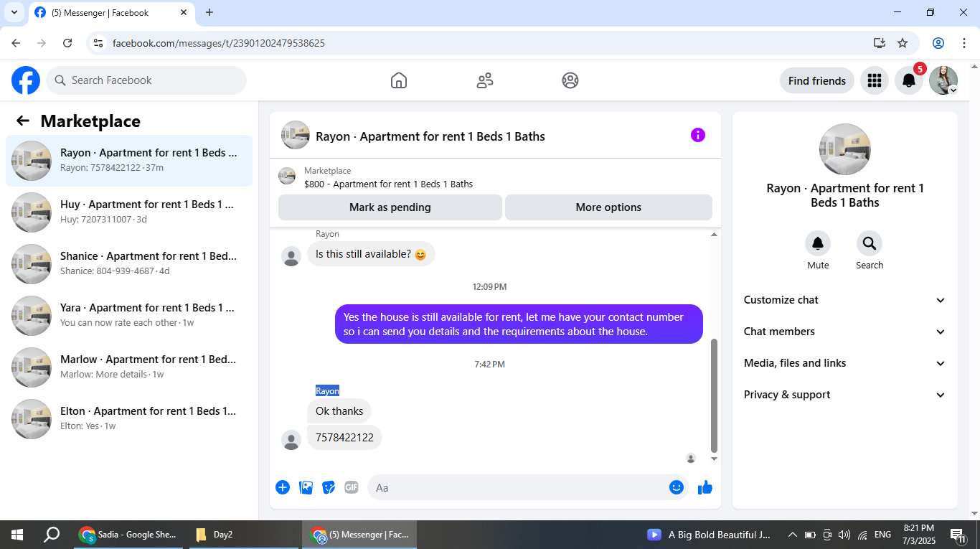Open the $800 Apartment listing link
Viewport: 980px width, 549px height.
pos(388,184)
